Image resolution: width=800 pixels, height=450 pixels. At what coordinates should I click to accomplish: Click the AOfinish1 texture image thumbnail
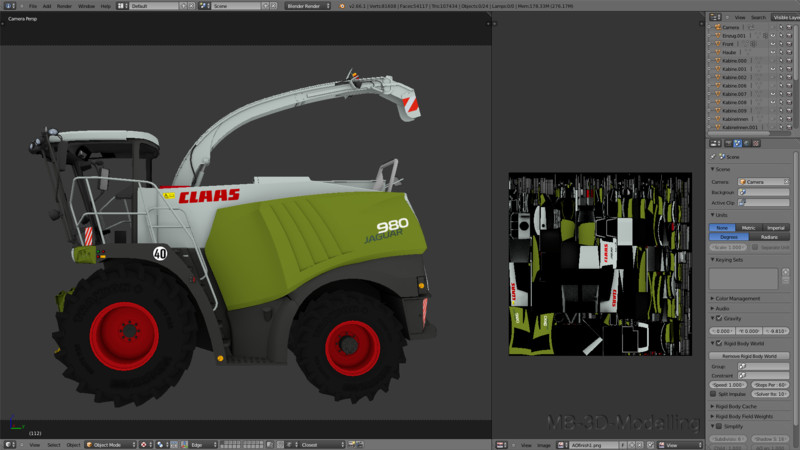coord(600,264)
